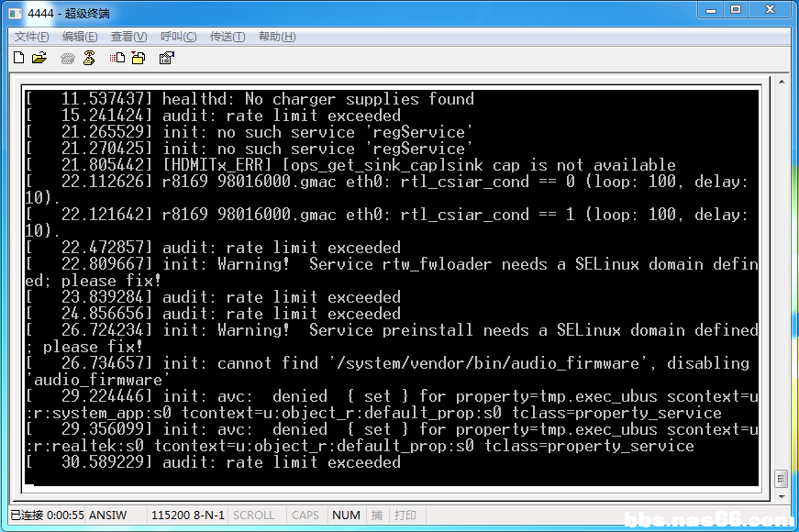Click the 115200 8-N-1 status entry
799x532 pixels.
187,515
